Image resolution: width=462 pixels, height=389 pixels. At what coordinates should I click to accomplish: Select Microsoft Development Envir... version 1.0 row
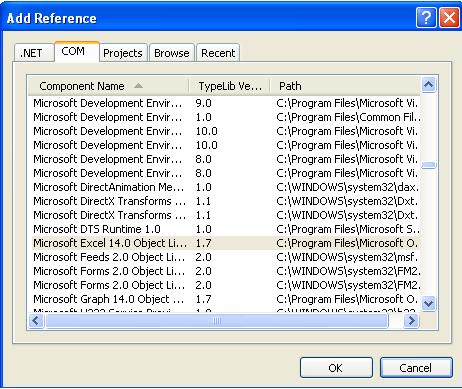pyautogui.click(x=226, y=117)
